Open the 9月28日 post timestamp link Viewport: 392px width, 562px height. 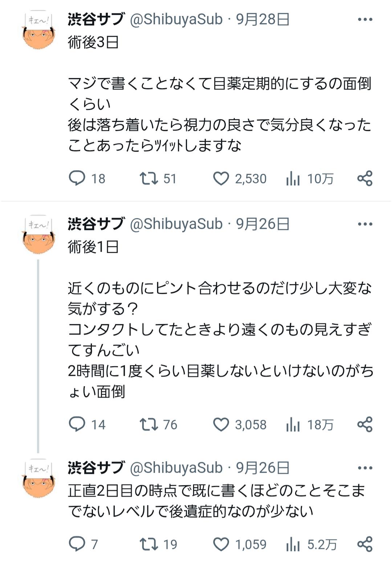coord(263,20)
